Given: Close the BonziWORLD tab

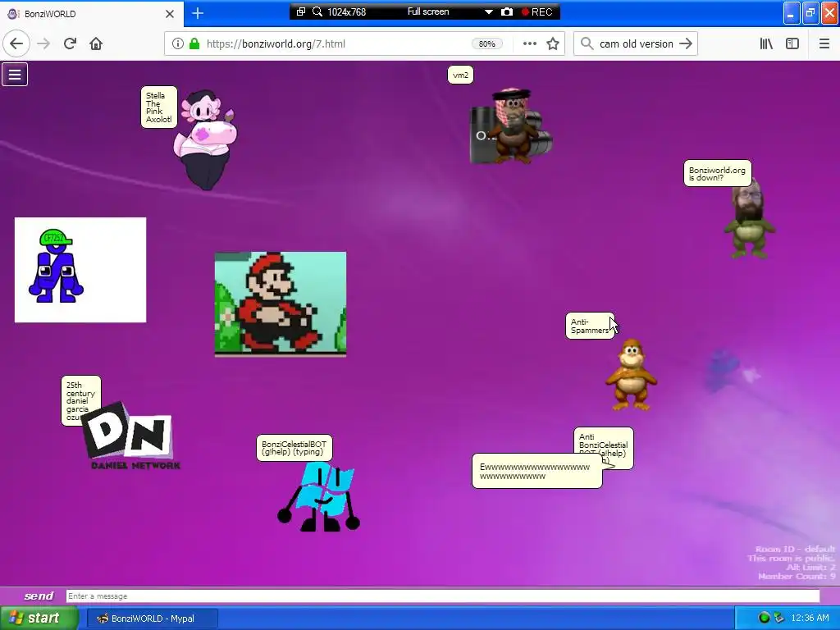Looking at the screenshot, I should pos(170,13).
